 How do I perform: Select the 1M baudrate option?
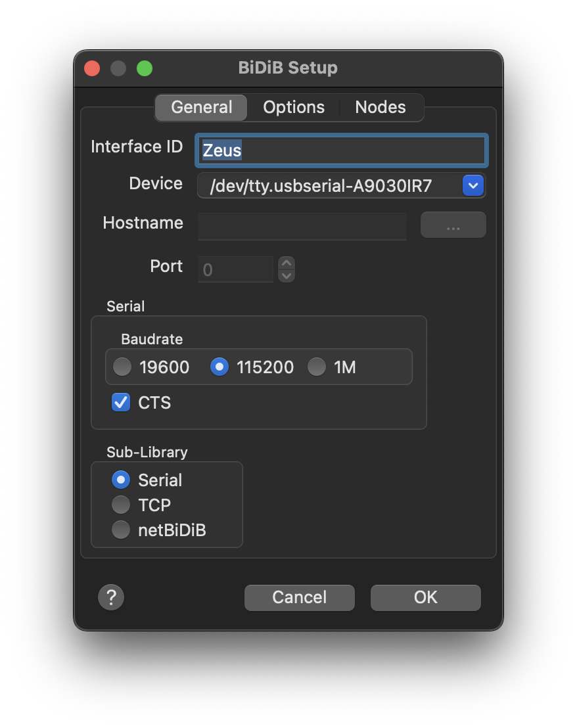pos(317,367)
